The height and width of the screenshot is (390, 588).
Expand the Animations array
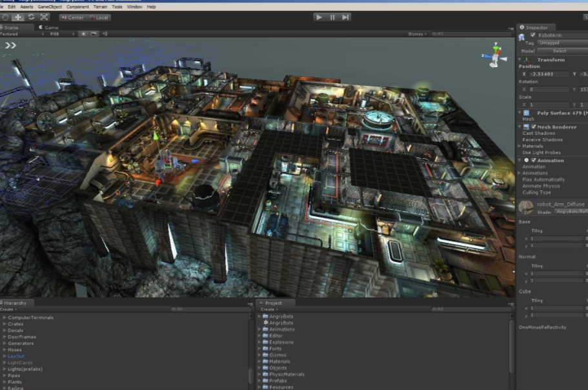[x=520, y=173]
